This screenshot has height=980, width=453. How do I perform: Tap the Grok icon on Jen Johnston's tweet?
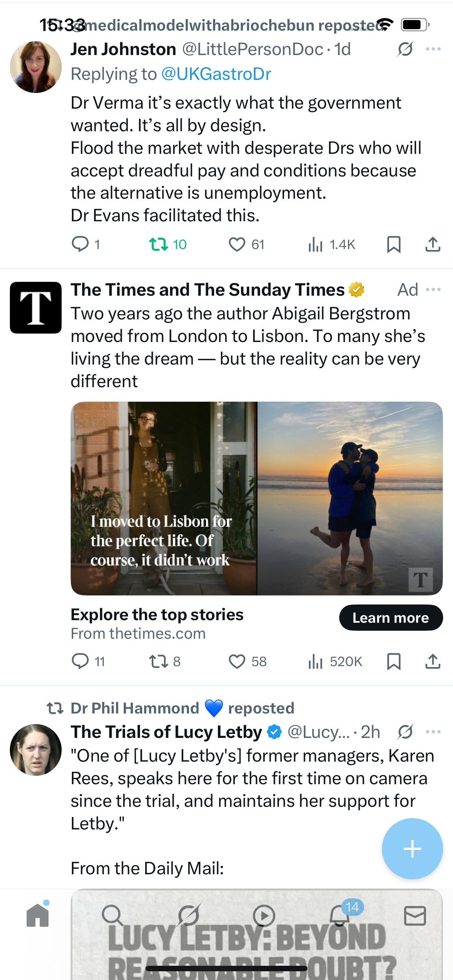(405, 49)
